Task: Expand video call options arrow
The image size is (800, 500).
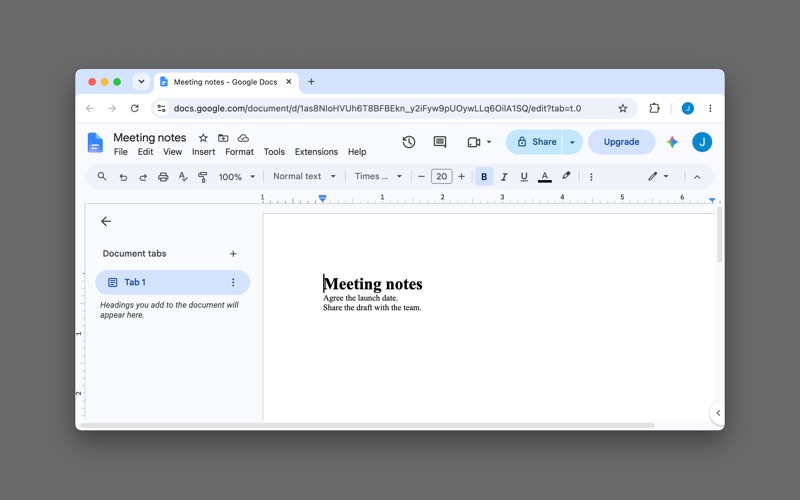Action: pos(489,142)
